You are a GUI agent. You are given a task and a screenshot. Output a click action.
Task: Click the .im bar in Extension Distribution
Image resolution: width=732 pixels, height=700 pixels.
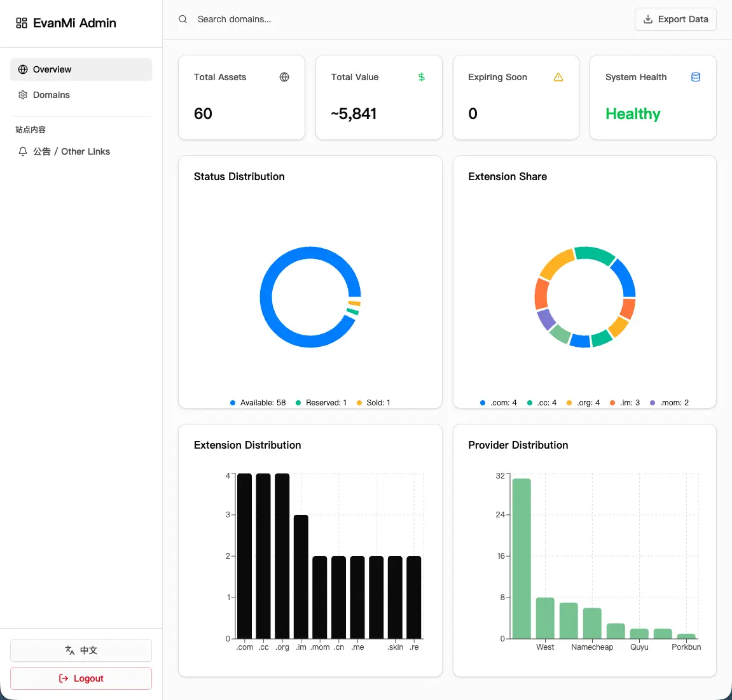pos(301,577)
